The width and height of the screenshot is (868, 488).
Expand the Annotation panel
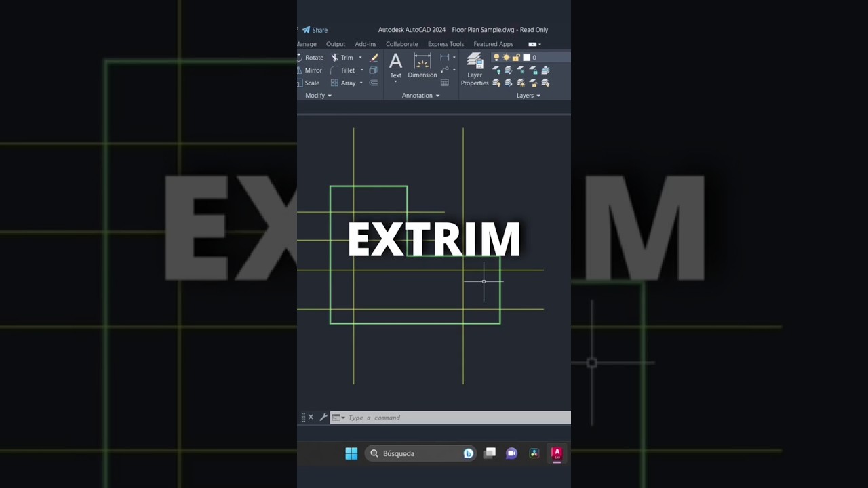click(x=420, y=96)
